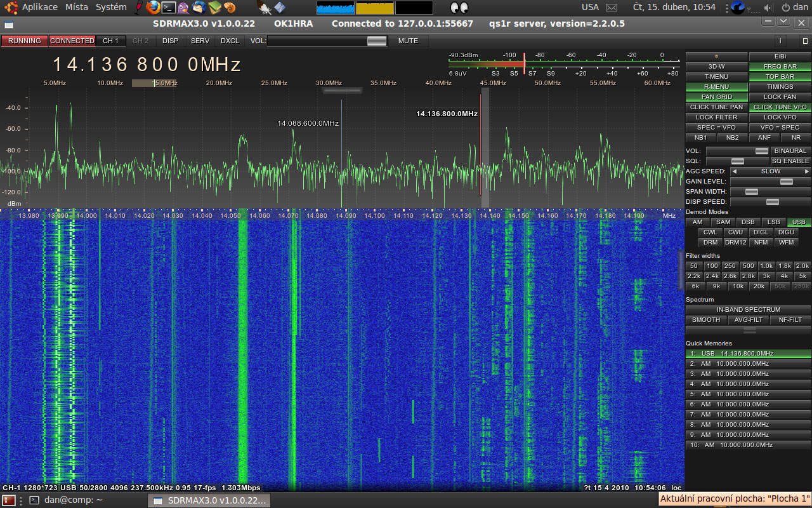Click the volume speaker tray icon
Image resolution: width=812 pixels, height=508 pixels.
[x=768, y=8]
